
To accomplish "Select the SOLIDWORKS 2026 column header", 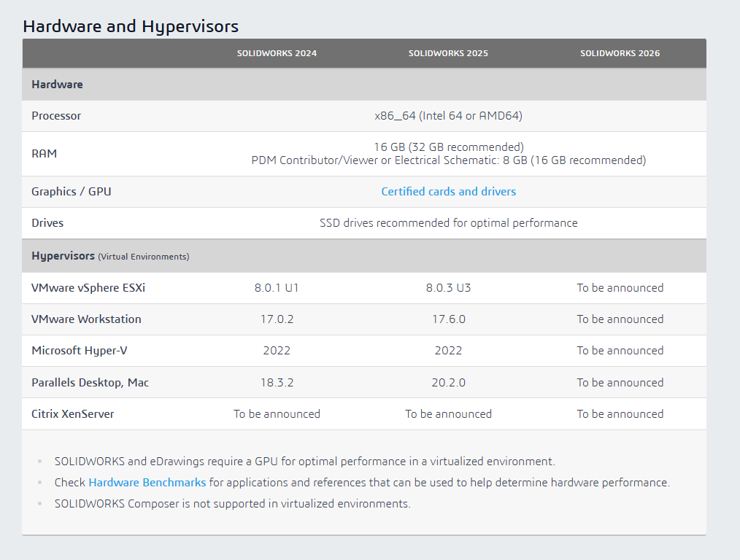I will click(x=620, y=52).
